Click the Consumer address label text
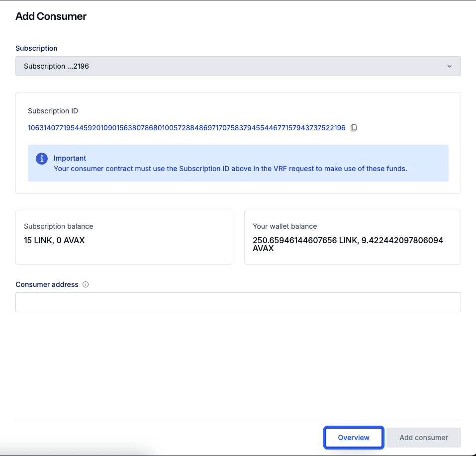Viewport: 476px width, 456px height. (47, 284)
